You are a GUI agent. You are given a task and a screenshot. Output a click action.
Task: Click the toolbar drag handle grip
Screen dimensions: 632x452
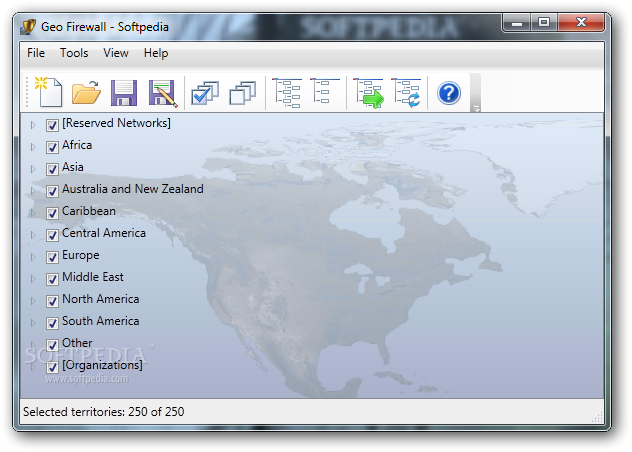coord(27,93)
